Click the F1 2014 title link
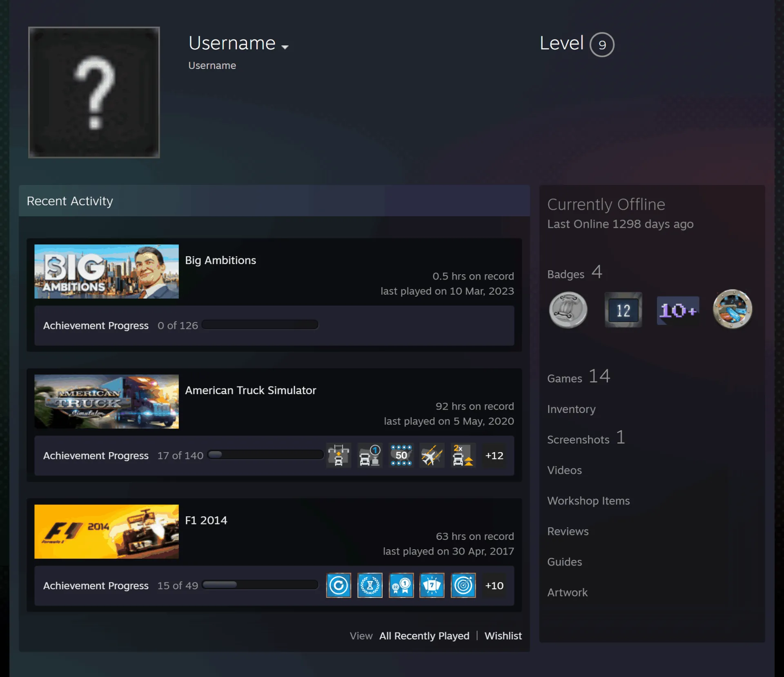Viewport: 784px width, 677px height. (x=206, y=520)
